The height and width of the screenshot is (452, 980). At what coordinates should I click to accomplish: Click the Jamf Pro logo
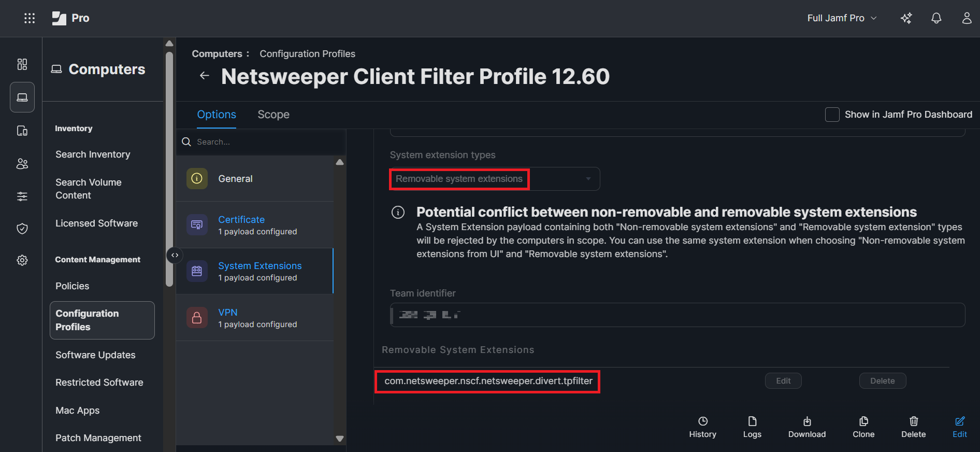(x=70, y=18)
